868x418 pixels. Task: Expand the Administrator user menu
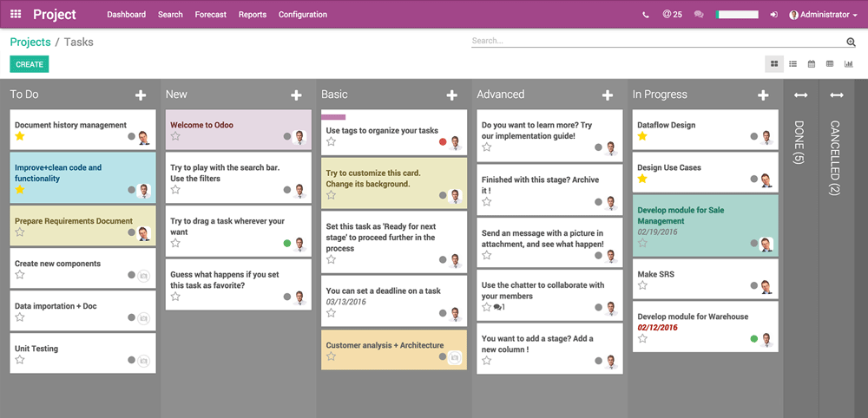click(823, 15)
